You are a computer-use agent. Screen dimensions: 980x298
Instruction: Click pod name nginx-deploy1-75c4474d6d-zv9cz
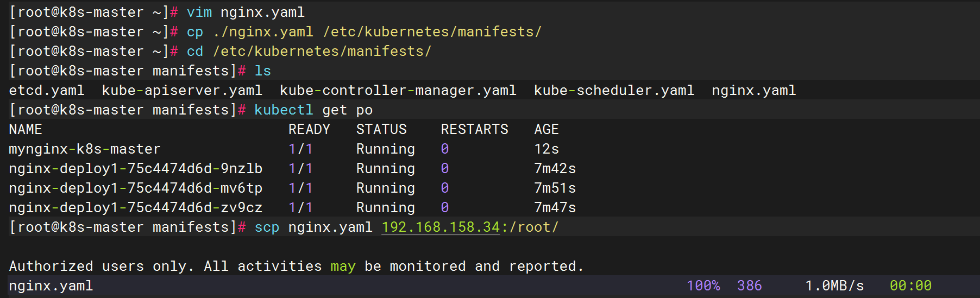136,207
